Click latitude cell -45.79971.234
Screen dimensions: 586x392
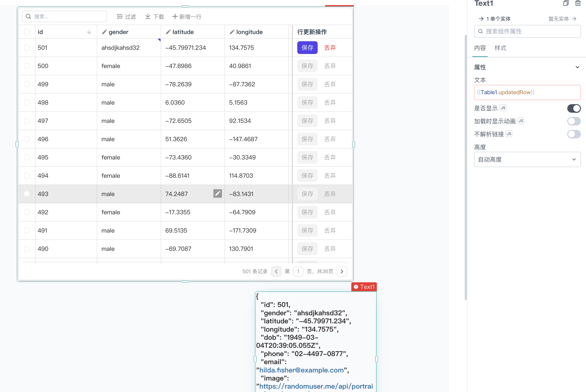pos(192,47)
